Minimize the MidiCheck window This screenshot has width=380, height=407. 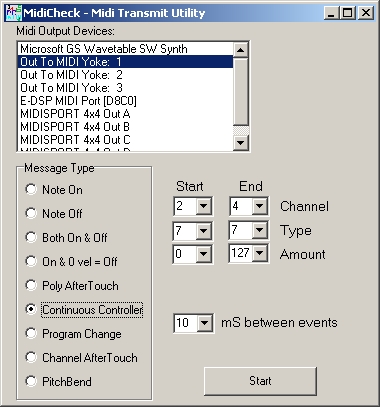click(331, 13)
